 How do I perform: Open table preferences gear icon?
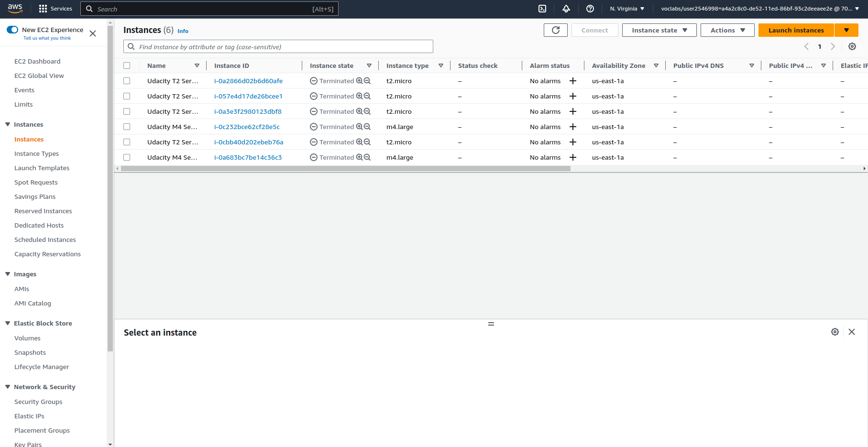pos(852,46)
